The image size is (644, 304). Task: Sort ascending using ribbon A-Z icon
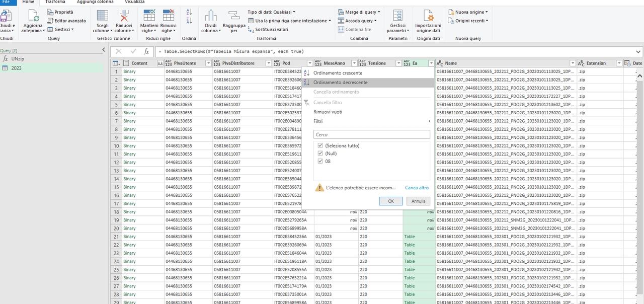pos(189,12)
